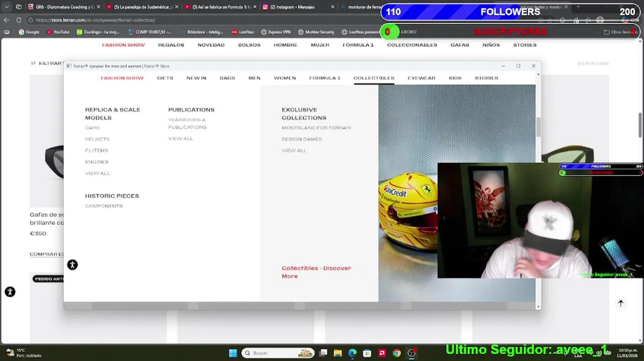Open the FILTRAR filter control
This screenshot has height=361, width=644.
coord(47,63)
